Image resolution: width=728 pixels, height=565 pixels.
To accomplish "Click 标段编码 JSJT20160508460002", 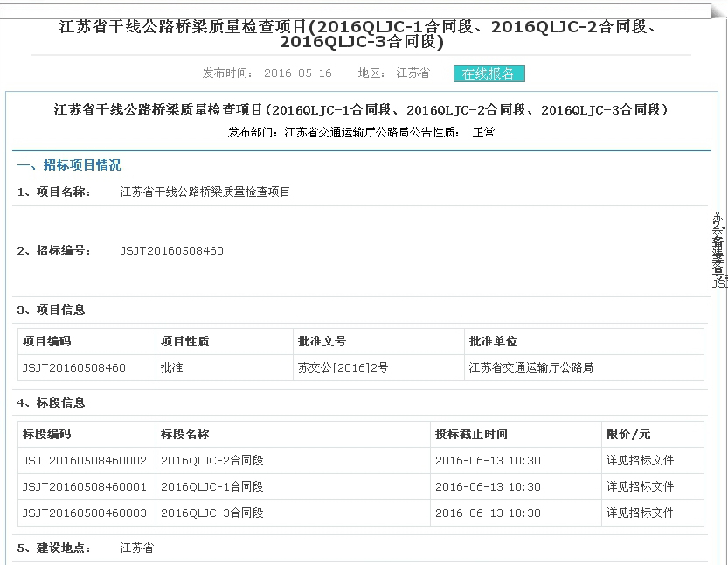I will pos(85,461).
